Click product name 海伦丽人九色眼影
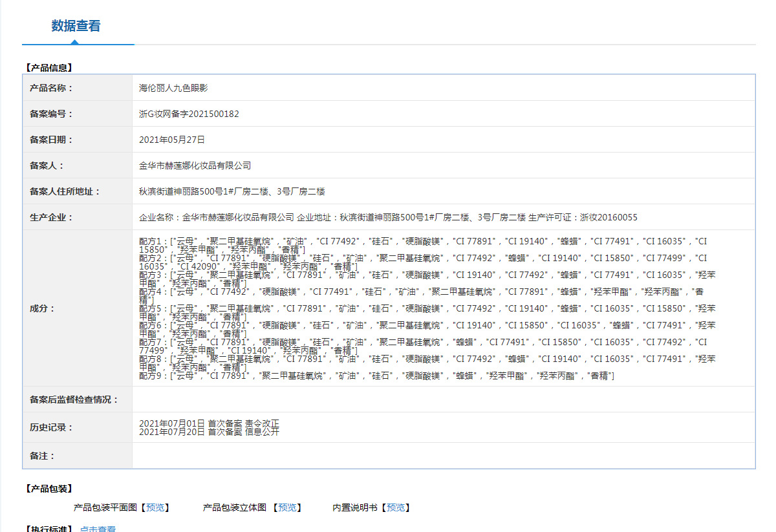Viewport: 776px width, 532px height. coord(173,88)
